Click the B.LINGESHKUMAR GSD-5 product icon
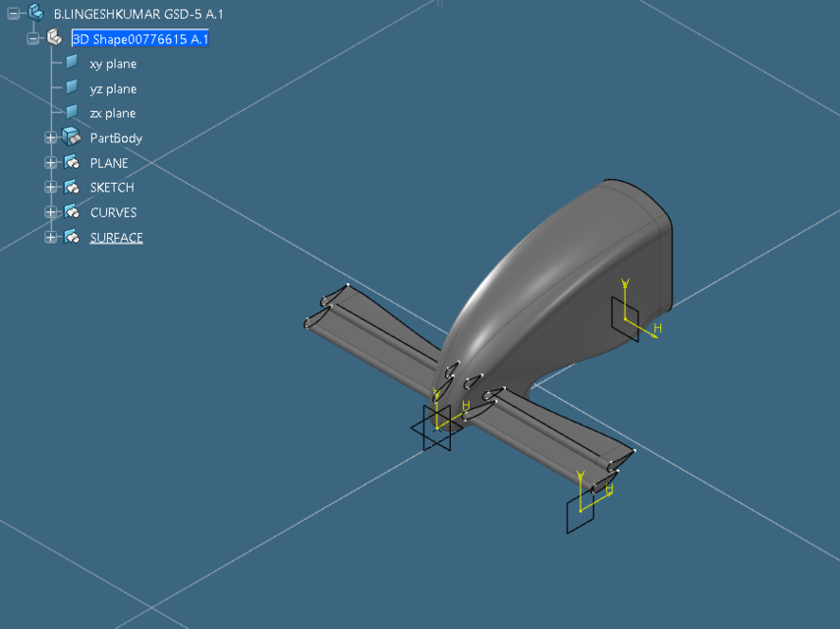Screen dimensions: 840x629 [33, 14]
